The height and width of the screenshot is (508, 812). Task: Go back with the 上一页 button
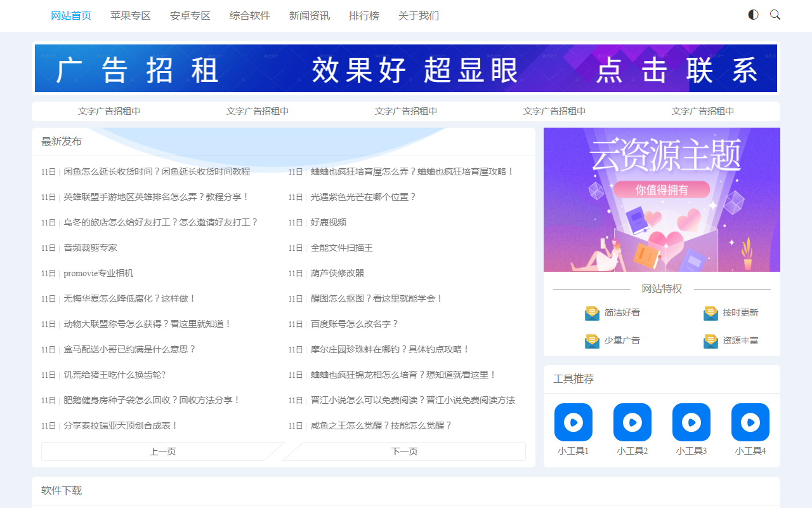click(x=162, y=451)
